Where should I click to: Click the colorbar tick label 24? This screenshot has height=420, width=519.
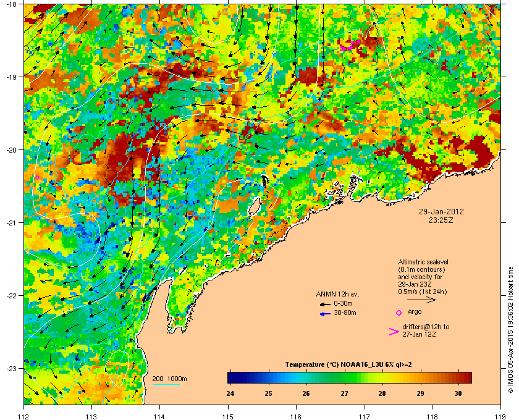[x=230, y=393]
